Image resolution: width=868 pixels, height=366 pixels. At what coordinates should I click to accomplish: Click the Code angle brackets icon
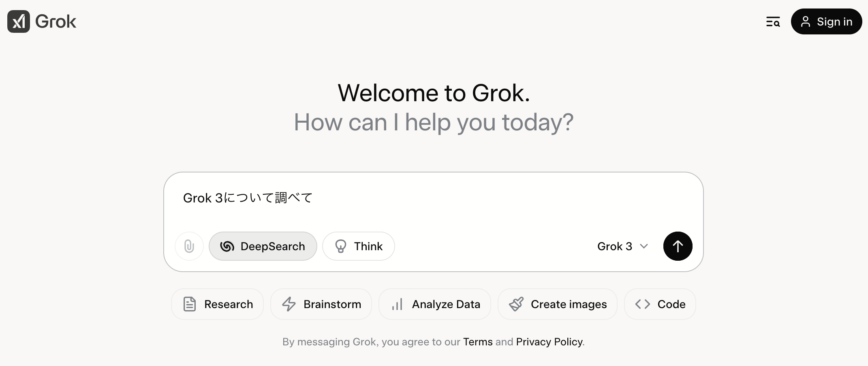[643, 304]
